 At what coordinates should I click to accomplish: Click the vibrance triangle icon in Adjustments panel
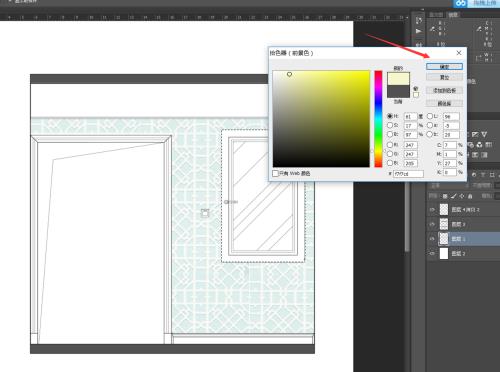(x=484, y=134)
